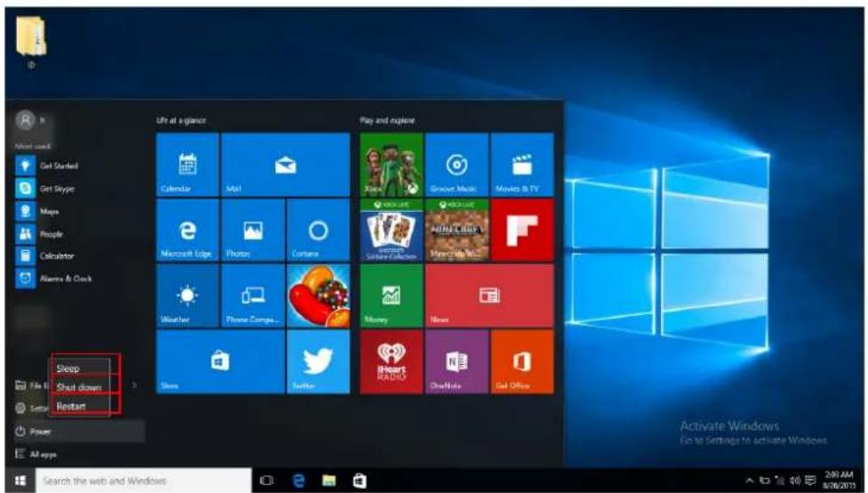Viewport: 868px width, 493px height.
Task: Click the user account avatar
Action: click(x=25, y=120)
